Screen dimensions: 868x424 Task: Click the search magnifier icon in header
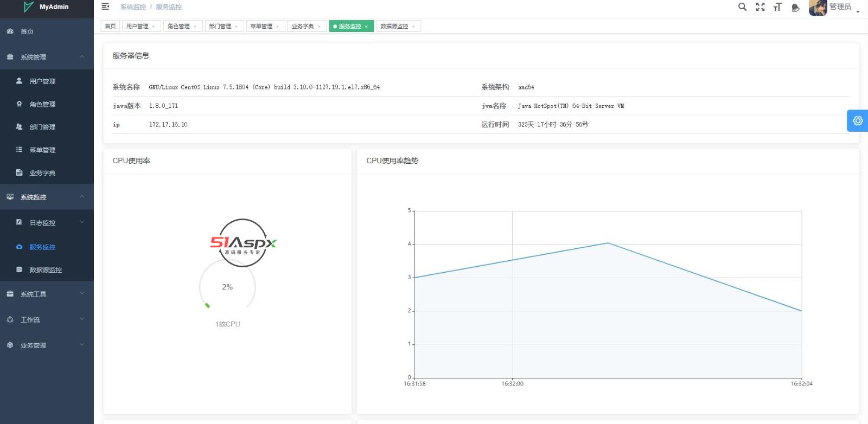[742, 7]
